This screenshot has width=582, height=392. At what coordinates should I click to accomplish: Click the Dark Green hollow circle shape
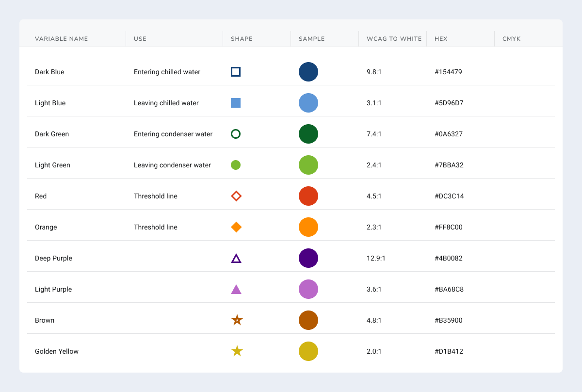pos(236,134)
